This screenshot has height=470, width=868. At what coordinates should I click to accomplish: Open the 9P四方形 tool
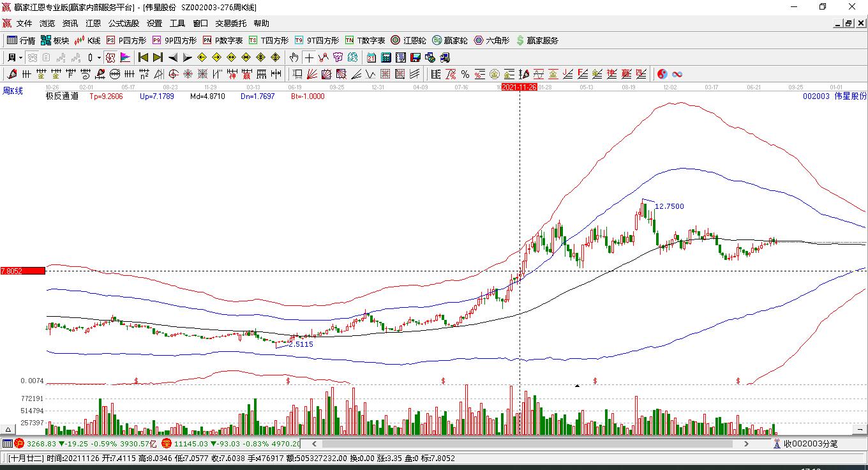tap(174, 40)
